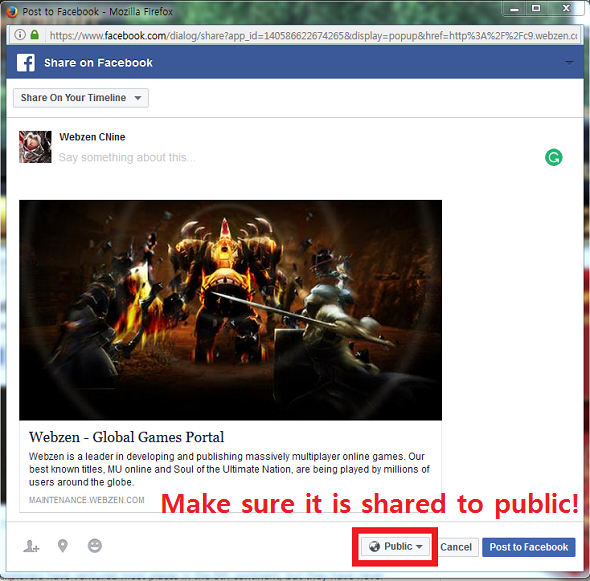Click the MAINTENANCE.WEBZEN.COM source text
This screenshot has height=581, width=590.
87,500
